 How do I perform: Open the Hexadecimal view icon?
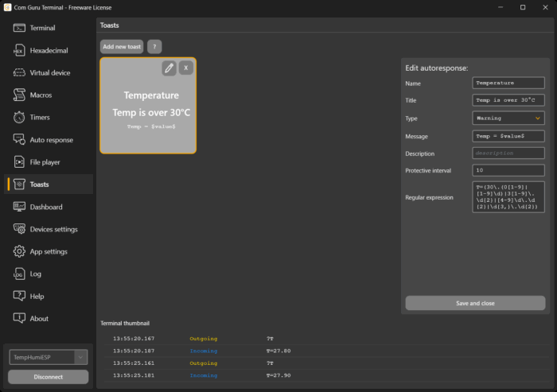[x=19, y=50]
